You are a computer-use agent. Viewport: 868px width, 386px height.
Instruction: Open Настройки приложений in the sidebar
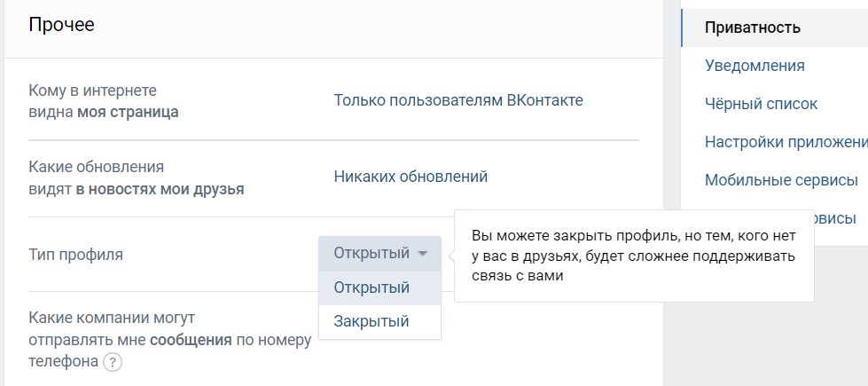click(x=785, y=142)
